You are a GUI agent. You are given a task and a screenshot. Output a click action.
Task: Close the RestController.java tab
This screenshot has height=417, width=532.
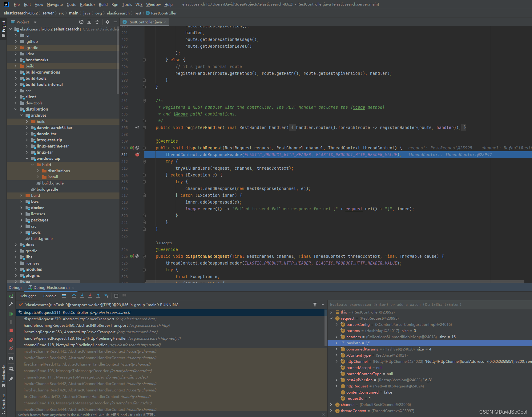pyautogui.click(x=165, y=22)
